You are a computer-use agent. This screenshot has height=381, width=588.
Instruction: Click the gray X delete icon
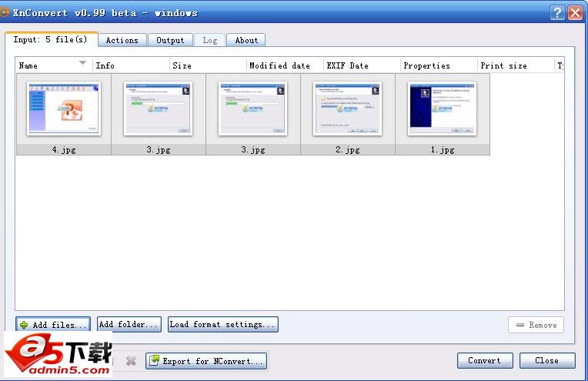point(131,360)
